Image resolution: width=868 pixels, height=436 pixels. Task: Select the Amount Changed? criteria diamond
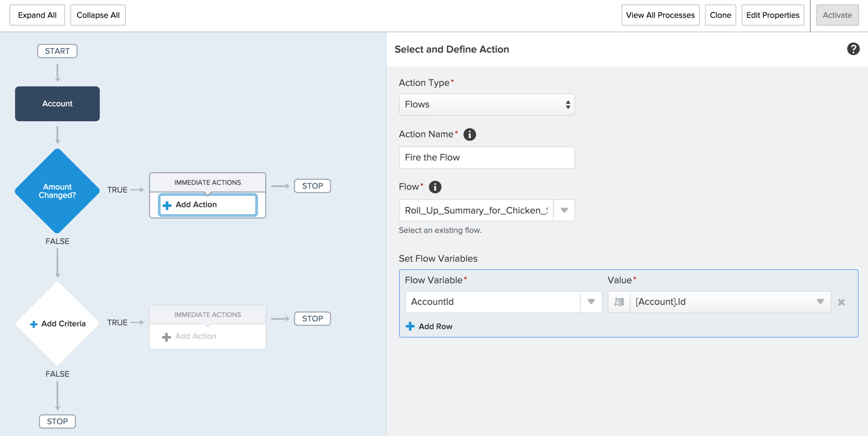point(57,191)
